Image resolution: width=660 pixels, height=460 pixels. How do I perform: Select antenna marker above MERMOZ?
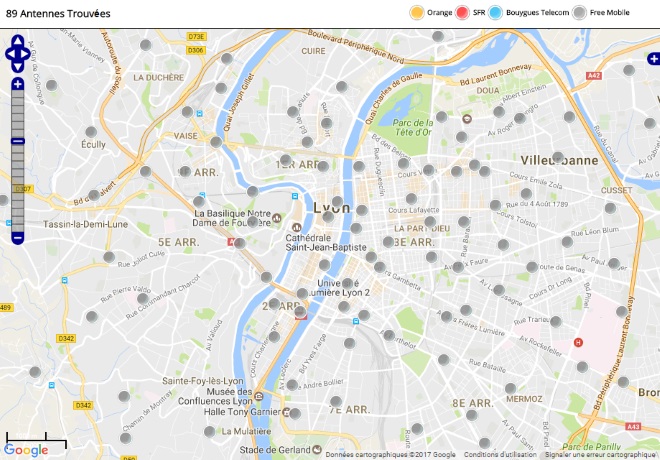point(510,388)
